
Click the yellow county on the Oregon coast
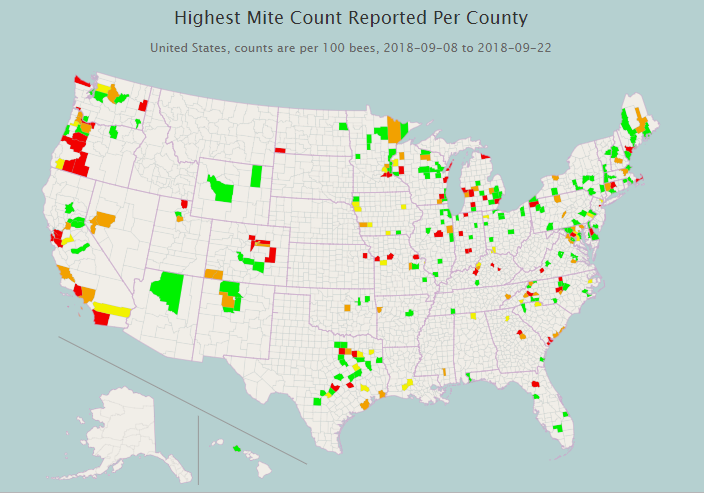click(x=60, y=163)
